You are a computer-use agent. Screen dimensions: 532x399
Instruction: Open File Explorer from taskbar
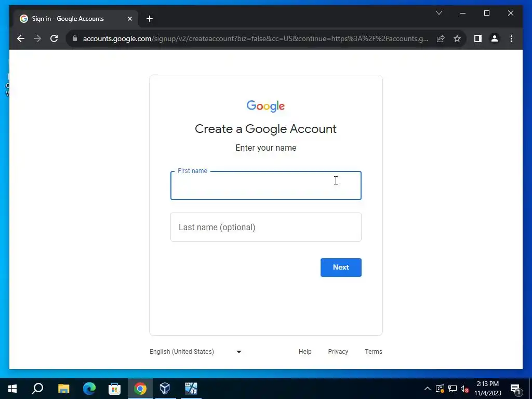coord(63,389)
